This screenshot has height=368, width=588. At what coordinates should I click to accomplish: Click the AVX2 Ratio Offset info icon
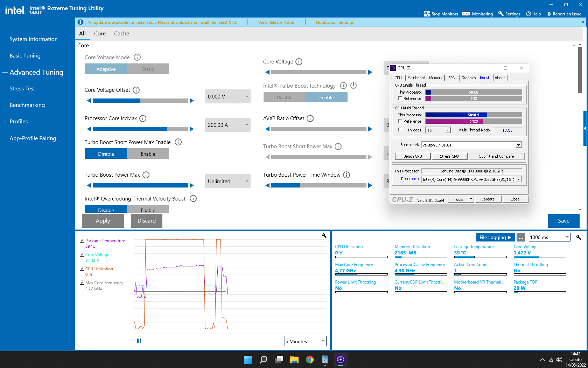[x=310, y=118]
